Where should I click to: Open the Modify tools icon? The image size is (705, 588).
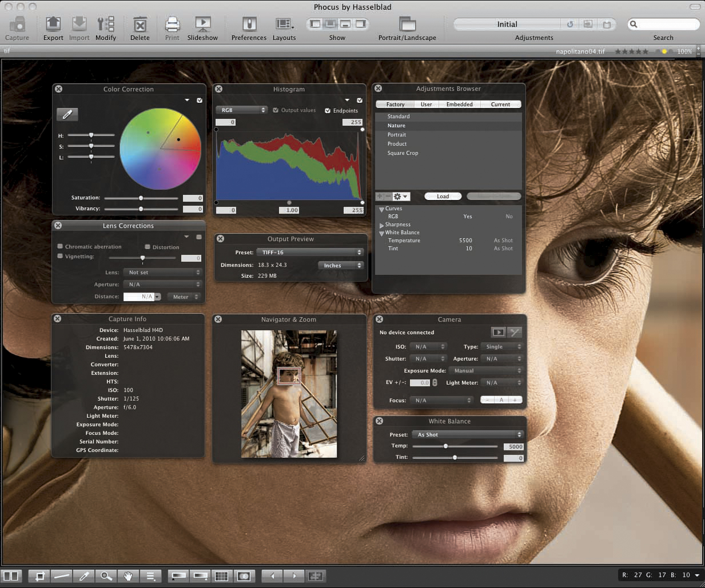[x=105, y=25]
